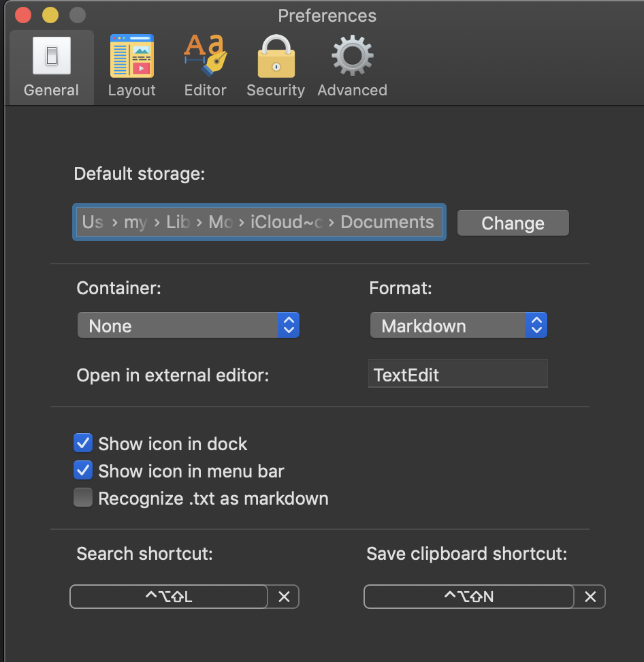This screenshot has width=644, height=662.
Task: Switch to the Editor tab label
Action: pos(206,90)
